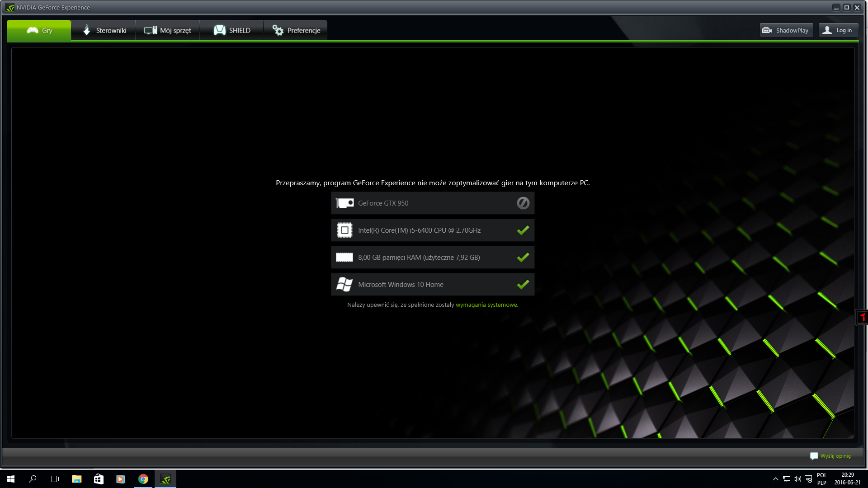
Task: Switch to the Sterowniki drivers tab
Action: (x=104, y=30)
